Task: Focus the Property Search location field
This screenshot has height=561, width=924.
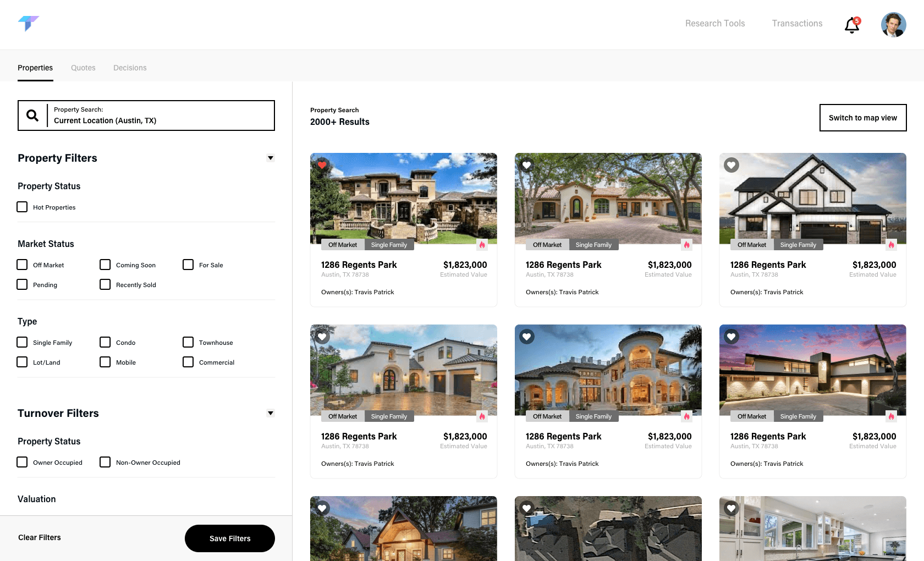Action: [x=146, y=116]
